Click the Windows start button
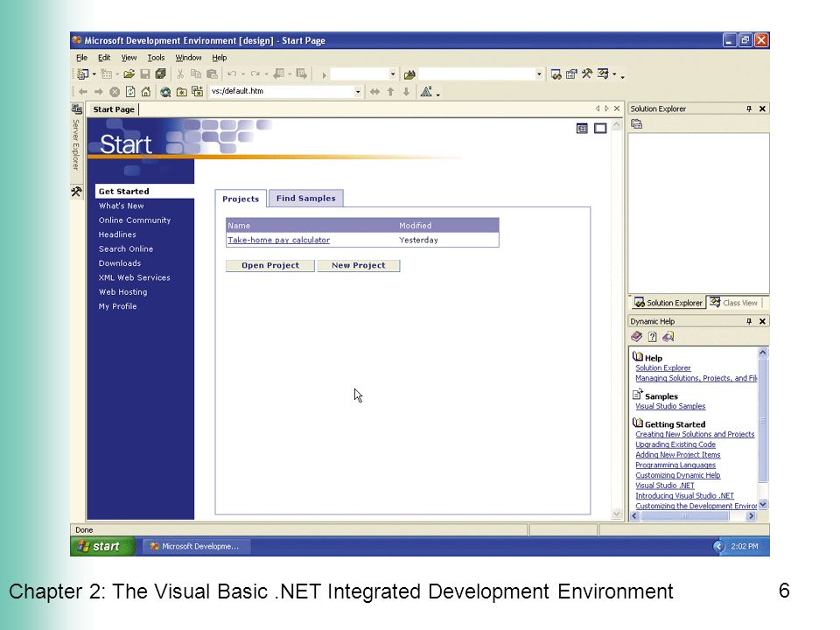 pos(101,546)
